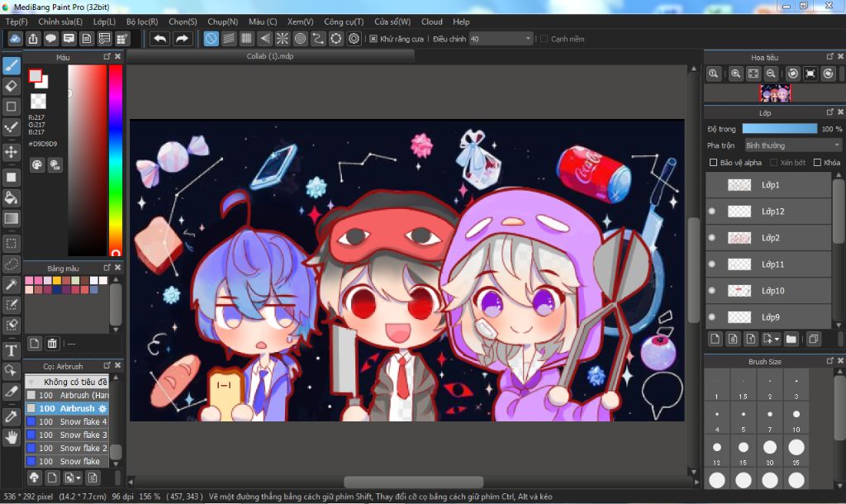Adjust the Độ trong opacity slider
846x504 pixels.
(780, 128)
